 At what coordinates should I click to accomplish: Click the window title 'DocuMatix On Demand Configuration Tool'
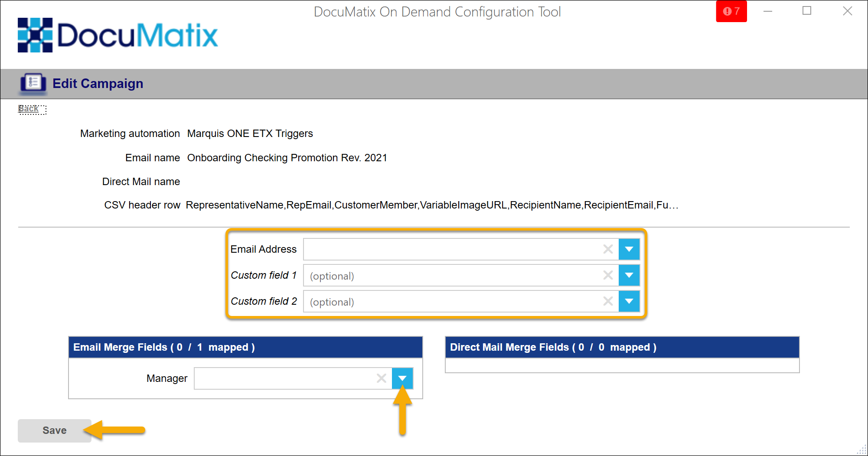click(x=437, y=12)
